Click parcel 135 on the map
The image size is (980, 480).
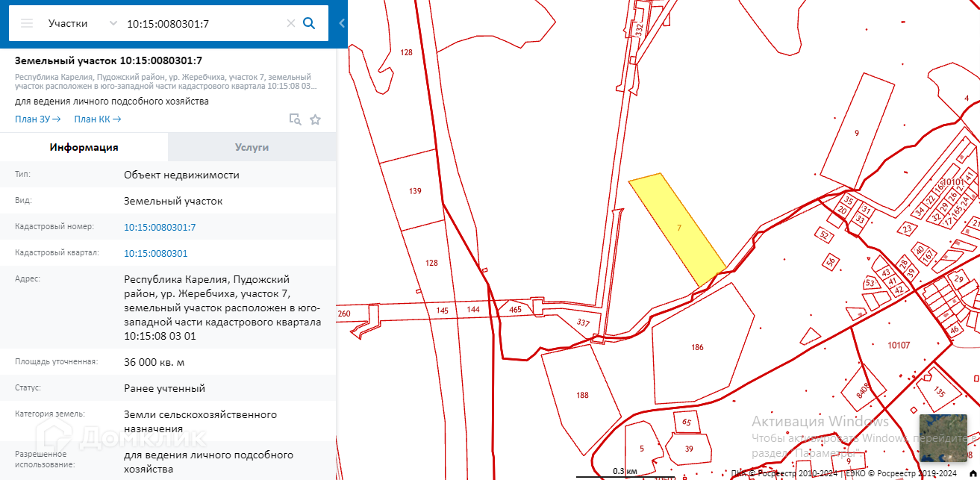(x=939, y=393)
